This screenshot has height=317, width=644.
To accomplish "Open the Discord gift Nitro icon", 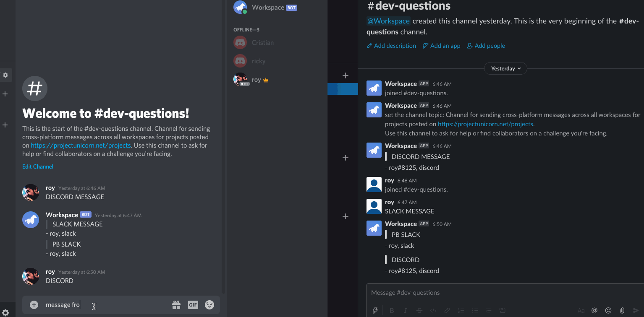I will tap(176, 305).
